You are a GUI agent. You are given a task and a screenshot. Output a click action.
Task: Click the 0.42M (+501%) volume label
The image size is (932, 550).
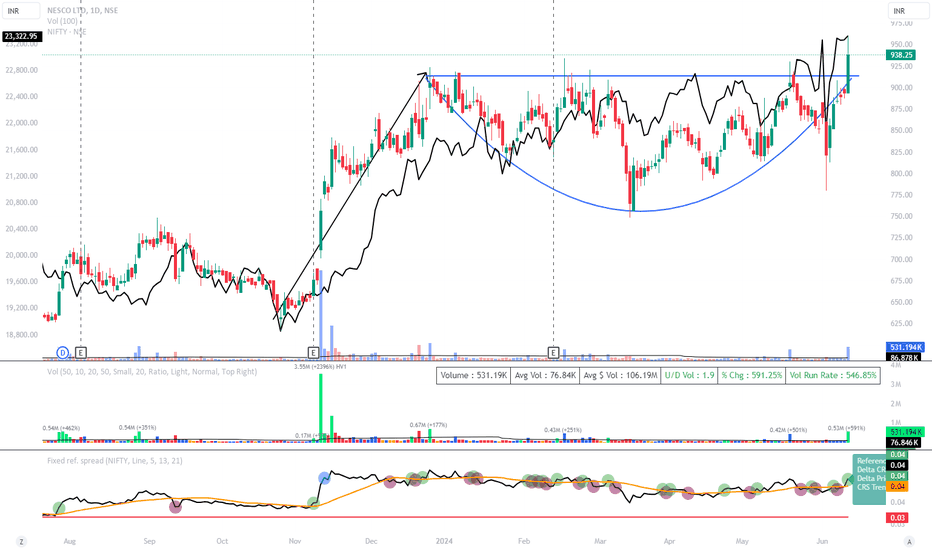click(x=788, y=430)
